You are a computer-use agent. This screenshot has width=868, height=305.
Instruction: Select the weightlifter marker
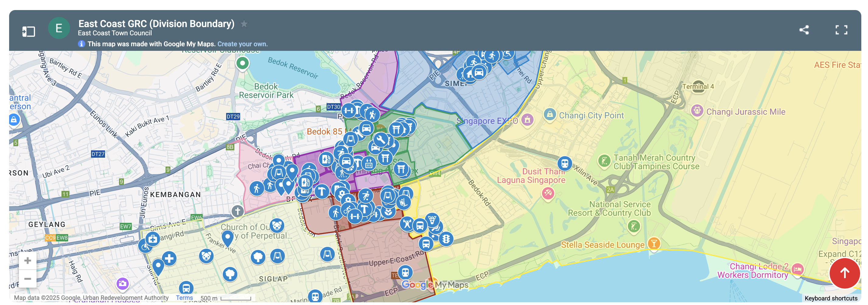[x=407, y=223]
